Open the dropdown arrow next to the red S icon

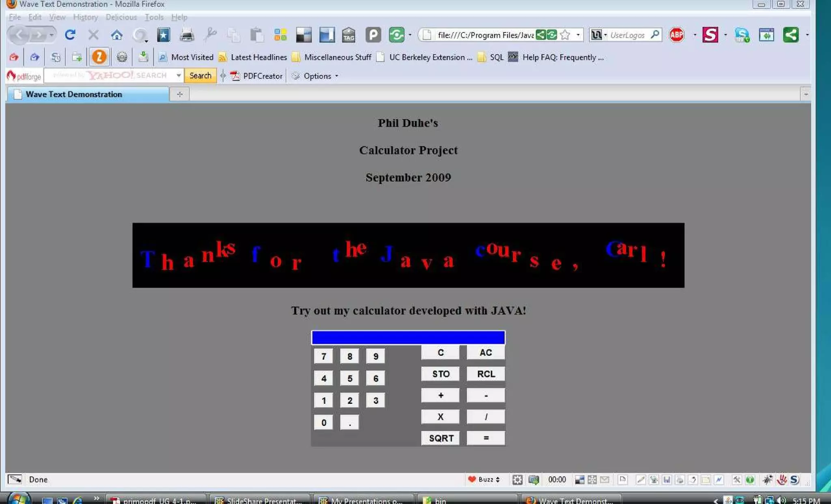pyautogui.click(x=726, y=35)
